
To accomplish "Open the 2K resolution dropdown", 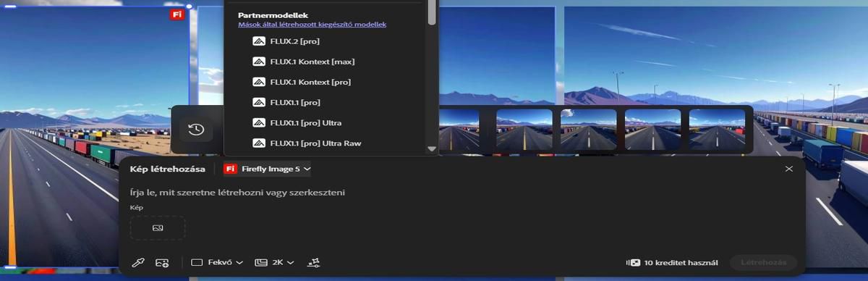I will point(275,262).
